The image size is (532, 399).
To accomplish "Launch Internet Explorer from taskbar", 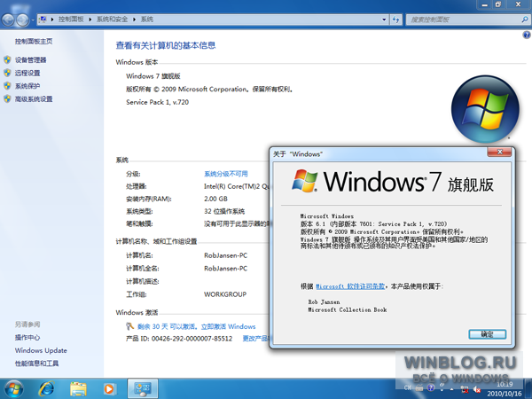I will click(46, 389).
